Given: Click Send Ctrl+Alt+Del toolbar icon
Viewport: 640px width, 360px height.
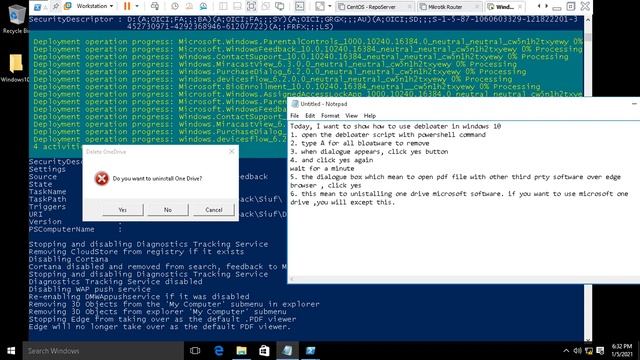Looking at the screenshot, I should coord(155,6).
